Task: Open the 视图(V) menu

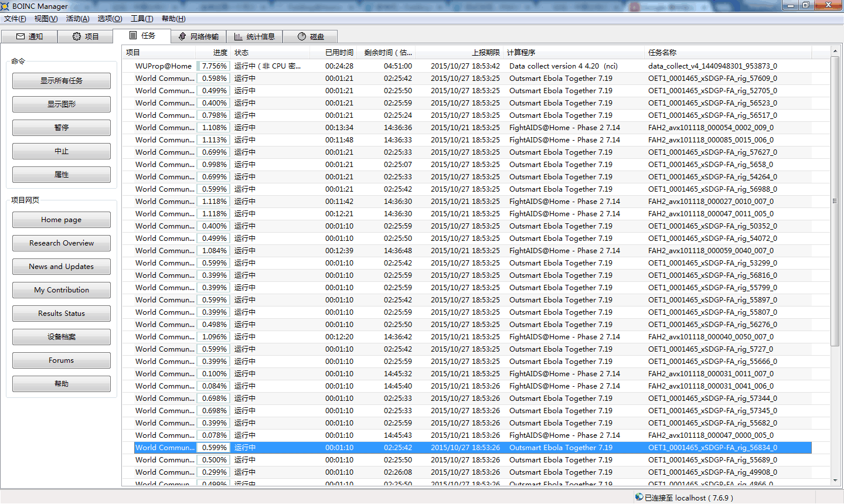Action: [x=46, y=19]
